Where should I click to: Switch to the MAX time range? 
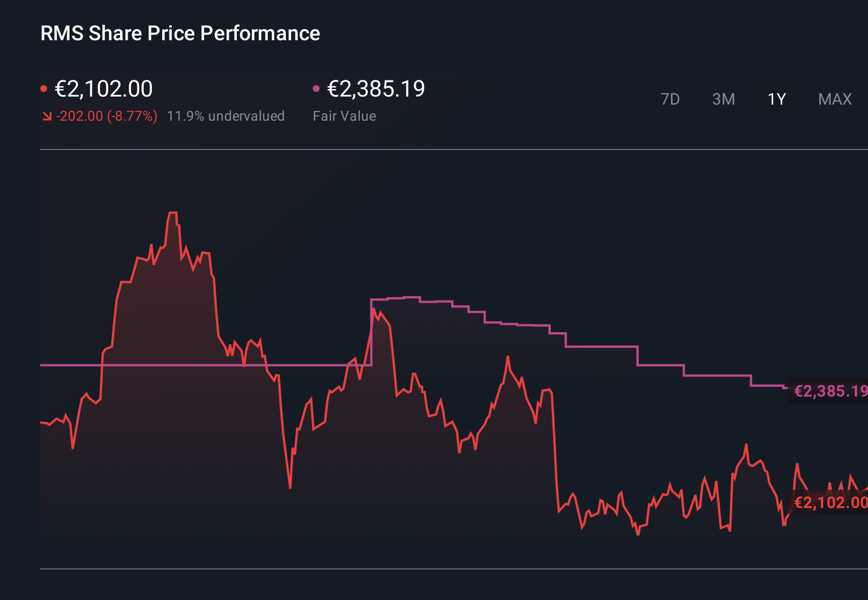834,99
